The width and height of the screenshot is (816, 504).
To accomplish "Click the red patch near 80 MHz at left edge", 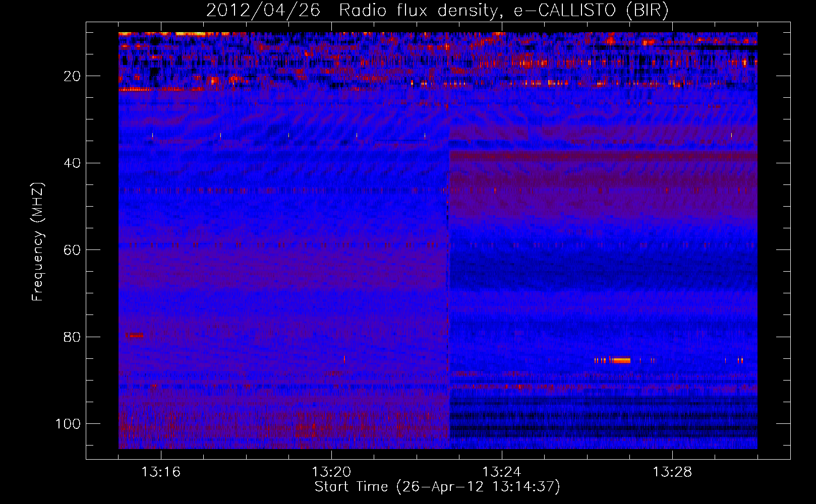I will (x=134, y=335).
